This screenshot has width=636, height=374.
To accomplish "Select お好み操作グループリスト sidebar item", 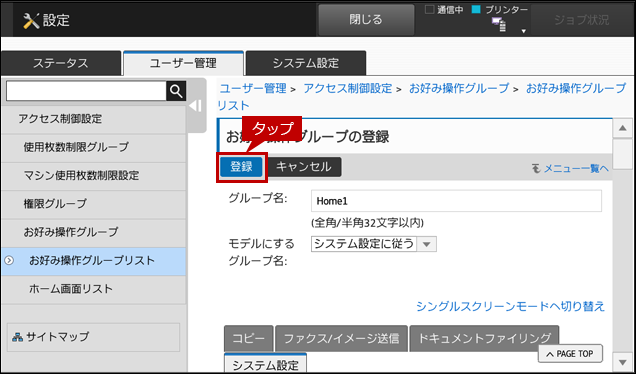I will (94, 261).
